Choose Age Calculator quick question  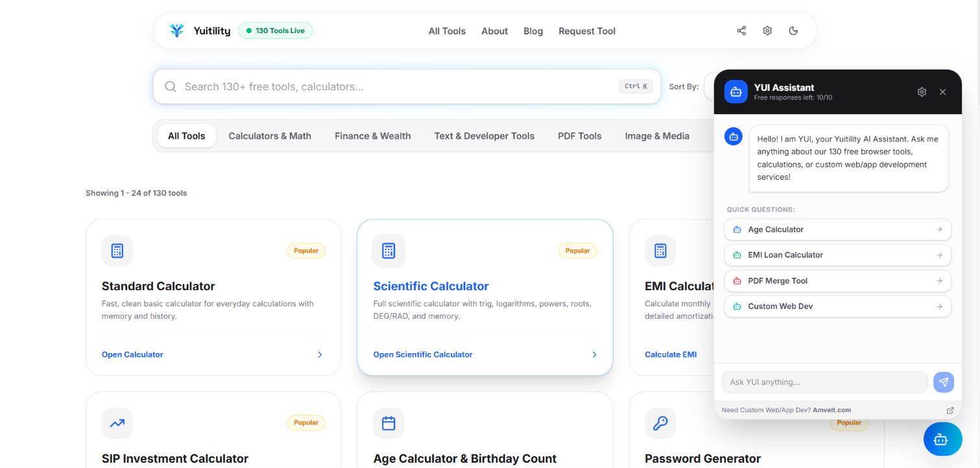click(x=837, y=230)
